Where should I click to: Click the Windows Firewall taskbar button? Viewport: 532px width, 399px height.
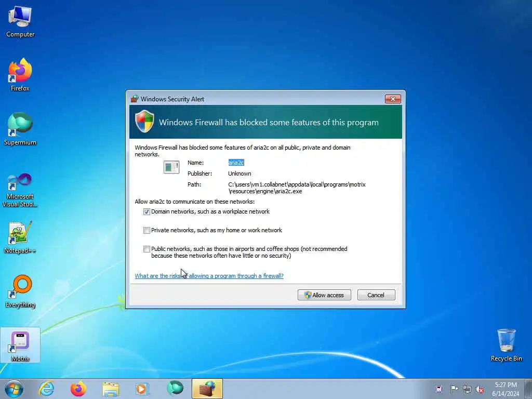coord(207,389)
